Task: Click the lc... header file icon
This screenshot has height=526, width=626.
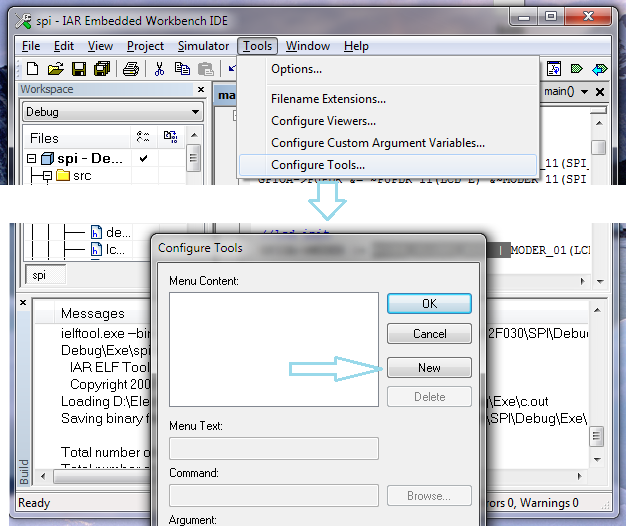Action: 96,249
